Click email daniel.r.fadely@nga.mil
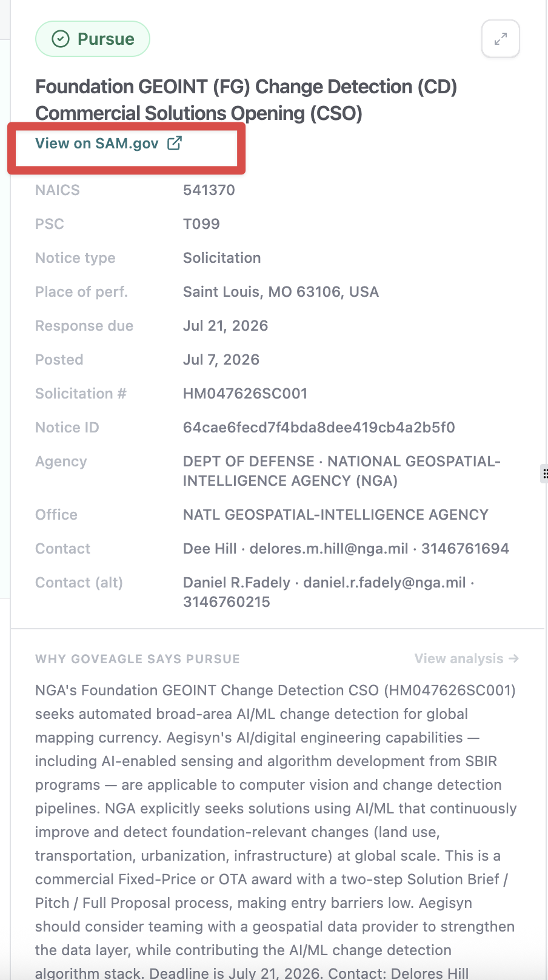 [385, 583]
